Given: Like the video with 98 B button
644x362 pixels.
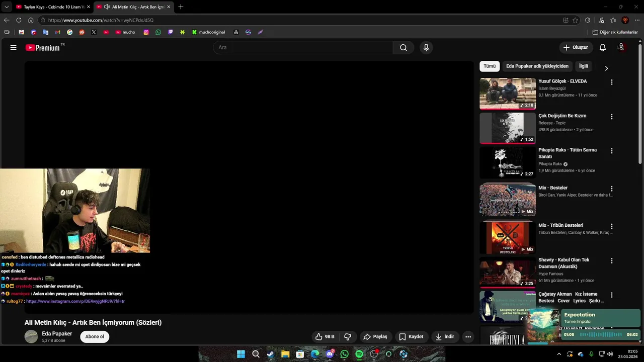Looking at the screenshot, I should tap(325, 337).
